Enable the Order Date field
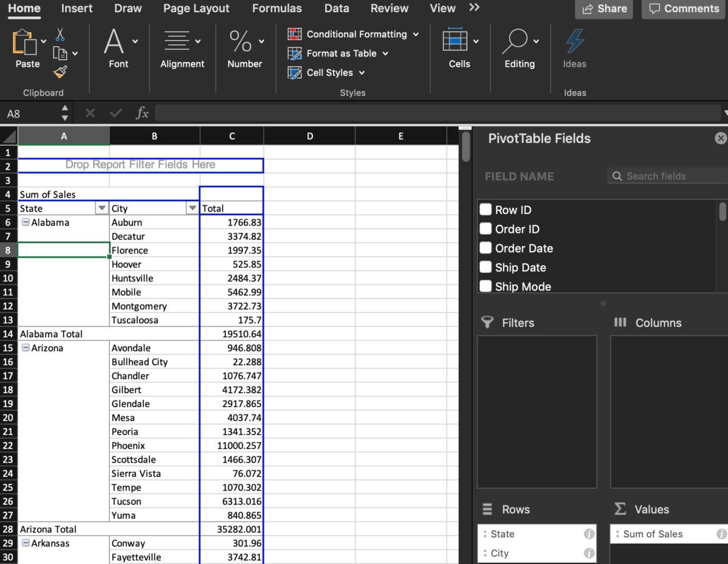Image resolution: width=728 pixels, height=564 pixels. click(x=485, y=248)
